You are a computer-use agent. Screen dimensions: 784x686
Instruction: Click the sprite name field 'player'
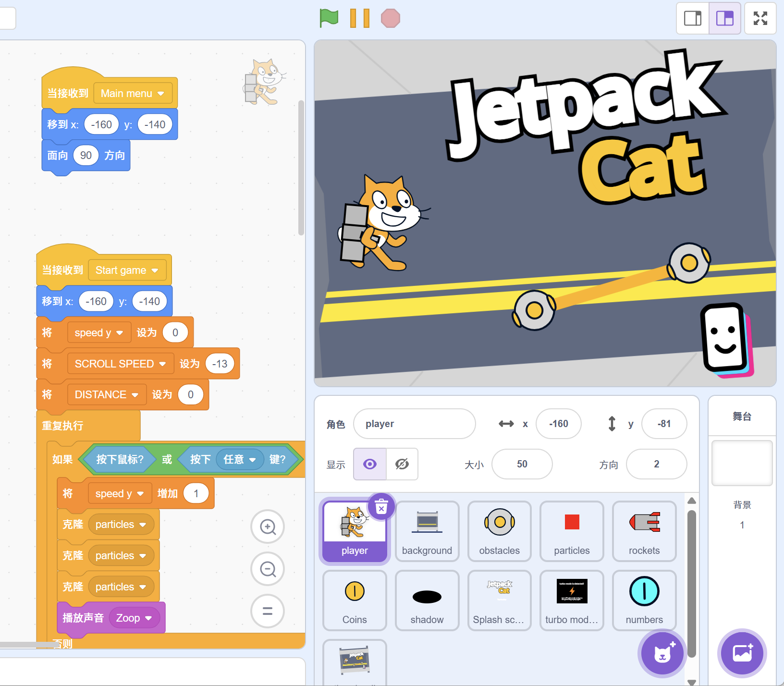tap(414, 424)
